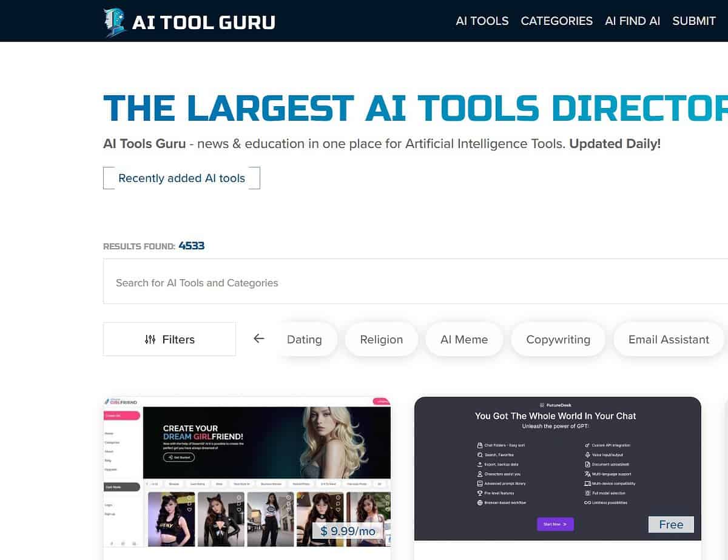Screen dimensions: 728x560
Task: Toggle the Religion filter chip
Action: pos(382,339)
